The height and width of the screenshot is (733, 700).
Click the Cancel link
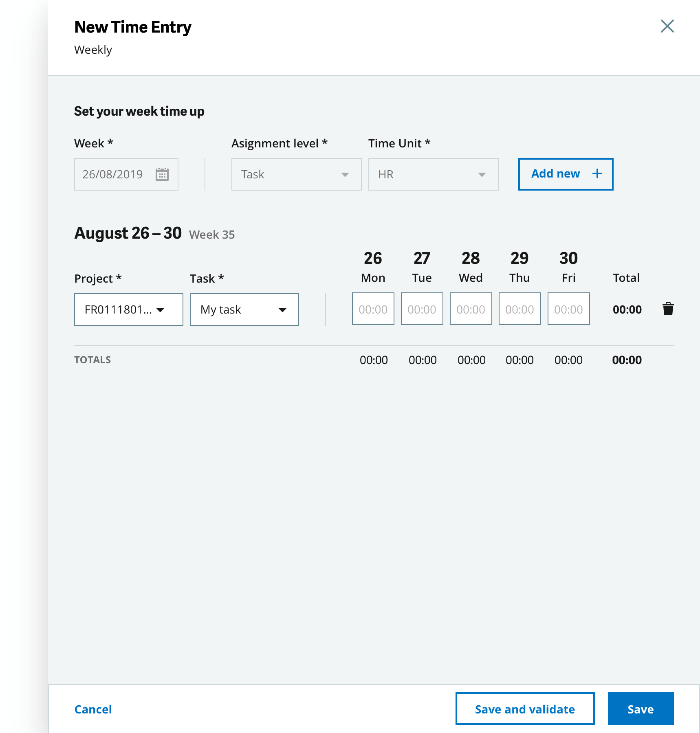[93, 709]
